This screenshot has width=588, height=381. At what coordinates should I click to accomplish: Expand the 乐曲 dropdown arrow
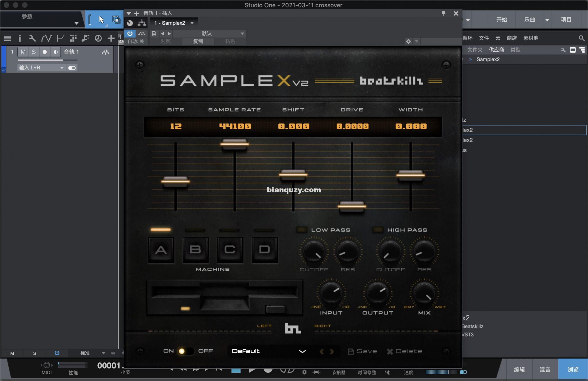(547, 20)
